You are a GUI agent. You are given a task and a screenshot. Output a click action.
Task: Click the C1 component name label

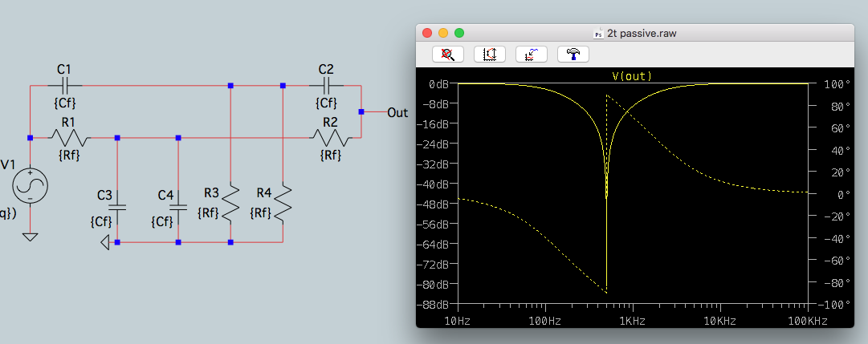click(x=64, y=70)
